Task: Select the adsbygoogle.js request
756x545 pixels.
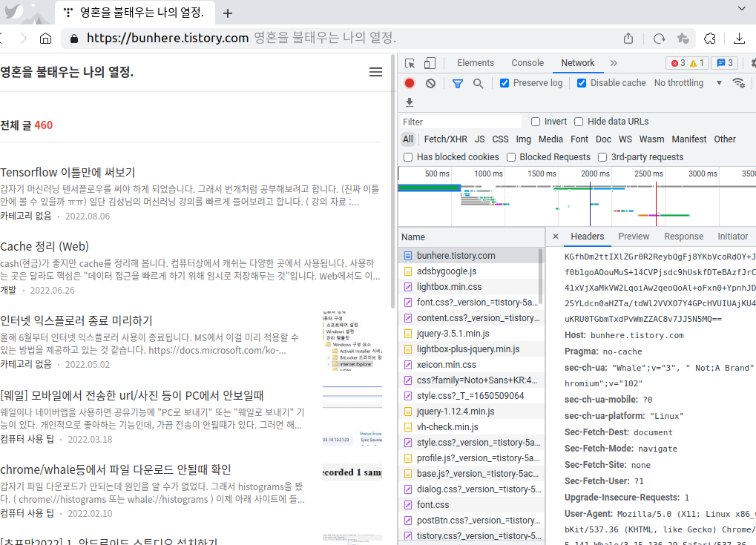Action: pyautogui.click(x=470, y=271)
